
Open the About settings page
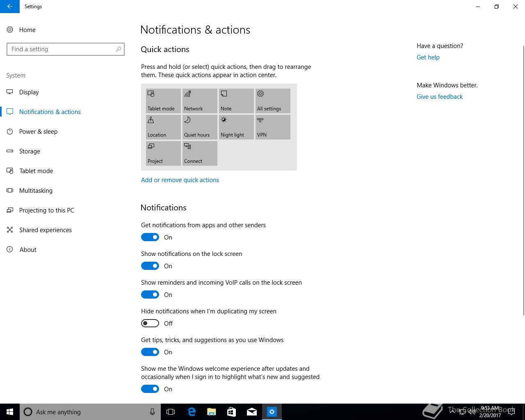(66, 249)
